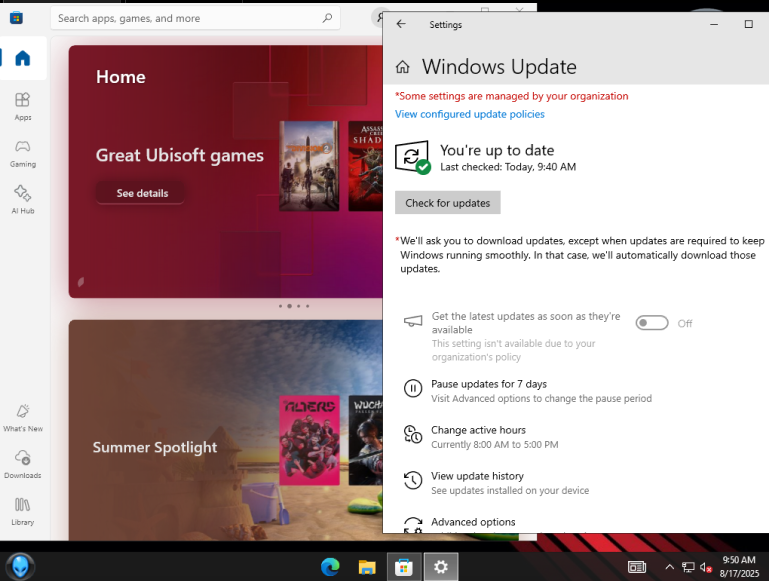Image resolution: width=769 pixels, height=581 pixels.
Task: Minimize the Settings window
Action: 714,24
